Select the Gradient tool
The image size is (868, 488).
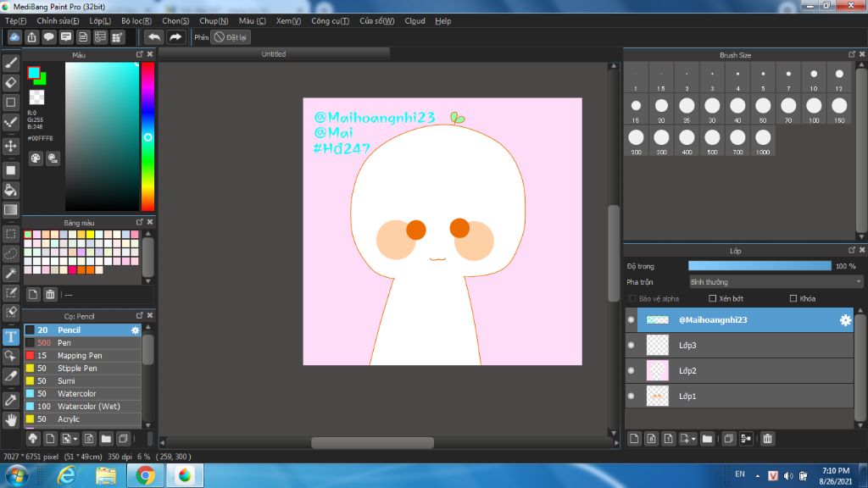(x=10, y=210)
